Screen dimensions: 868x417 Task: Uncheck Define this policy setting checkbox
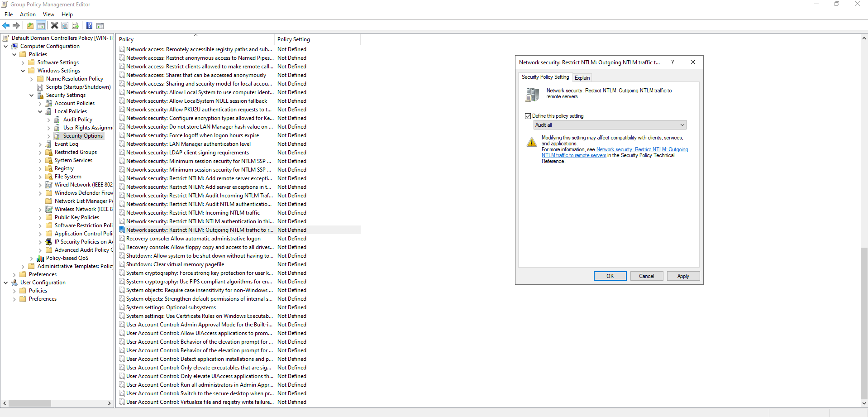coord(528,116)
